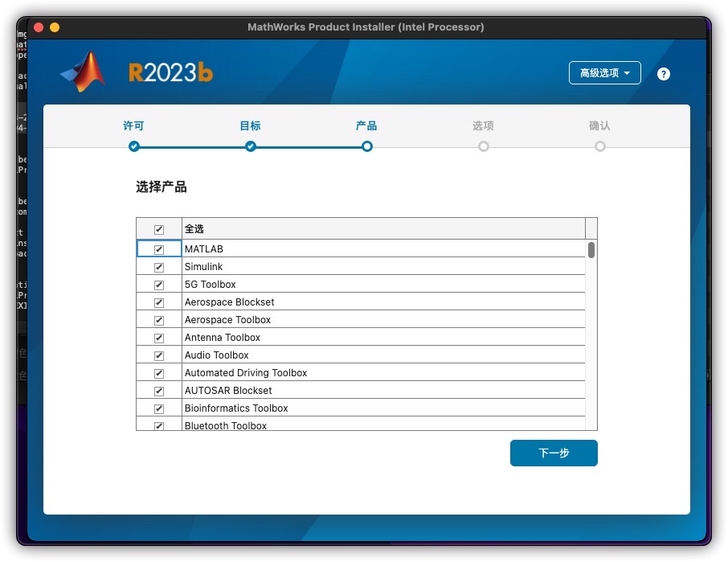Click the 确认 step circle marker

click(x=600, y=146)
